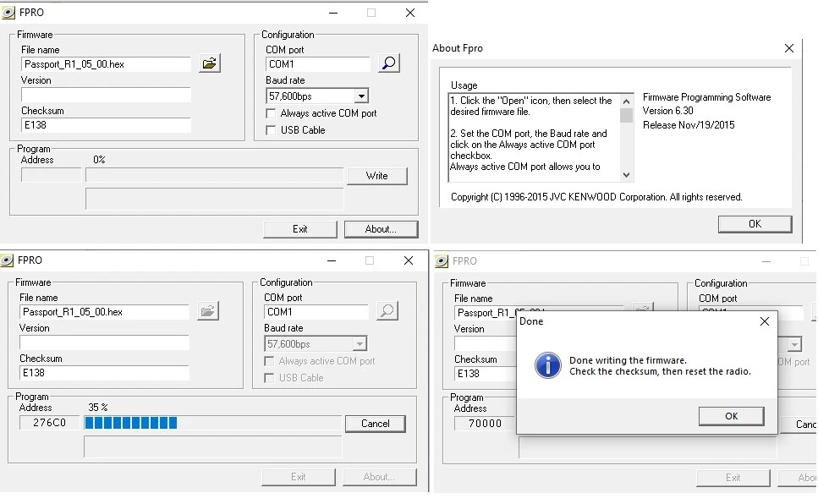Cancel the firmware write in progress window
The height and width of the screenshot is (504, 818).
[375, 424]
